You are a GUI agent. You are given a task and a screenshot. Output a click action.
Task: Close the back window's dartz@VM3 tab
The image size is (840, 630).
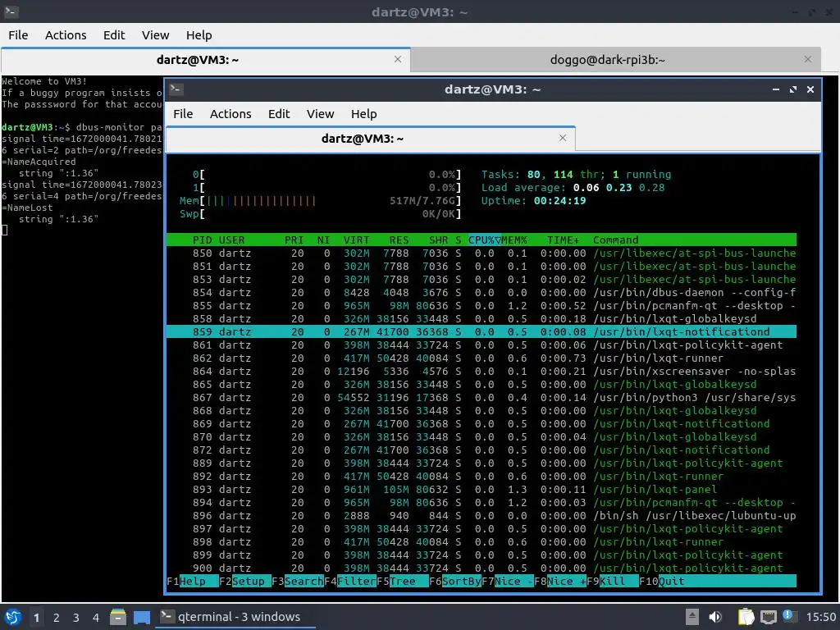[x=398, y=59]
